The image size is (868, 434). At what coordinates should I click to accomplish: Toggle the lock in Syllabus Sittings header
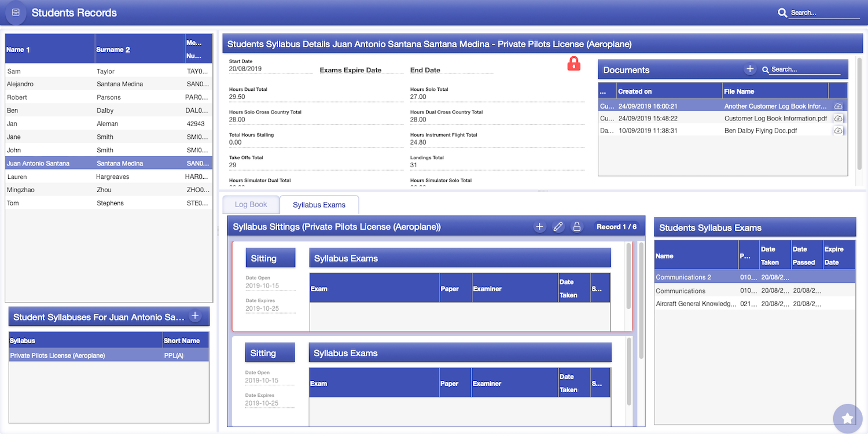576,226
